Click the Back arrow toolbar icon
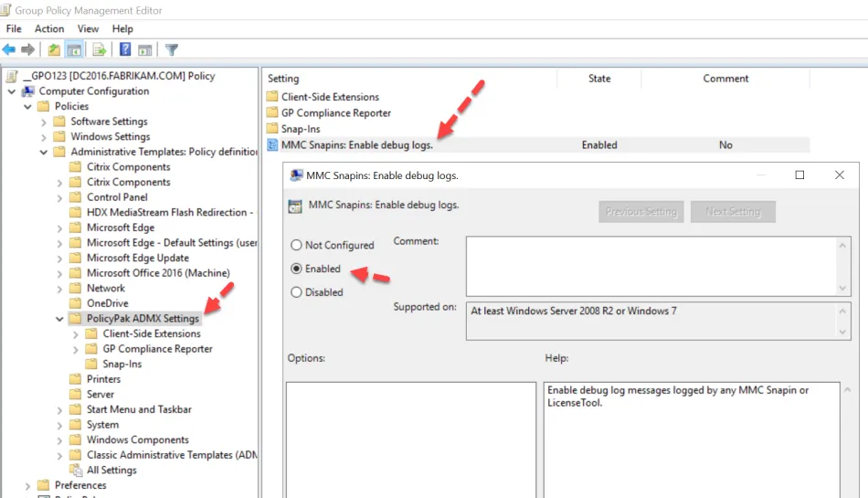The width and height of the screenshot is (868, 498). (x=10, y=49)
